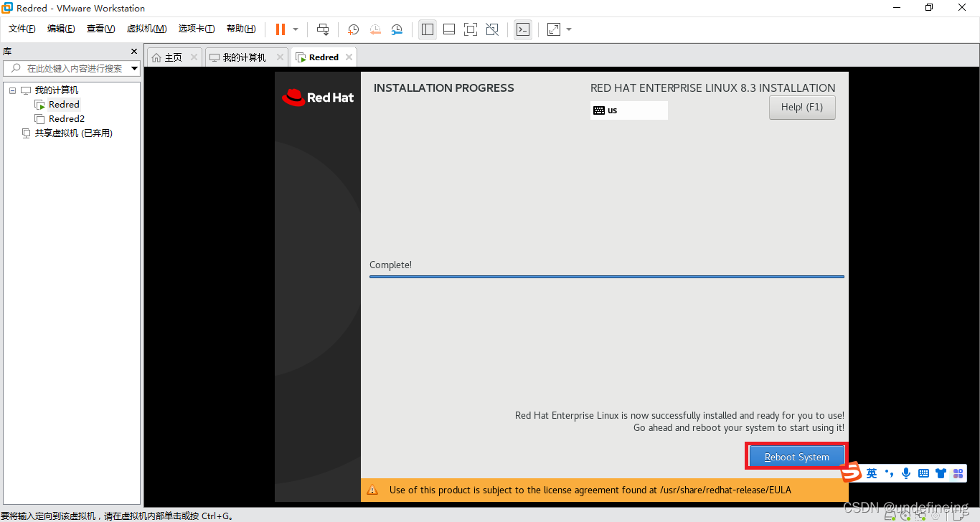Viewport: 980px width, 522px height.
Task: Open the stretch display dropdown arrow
Action: [x=569, y=29]
